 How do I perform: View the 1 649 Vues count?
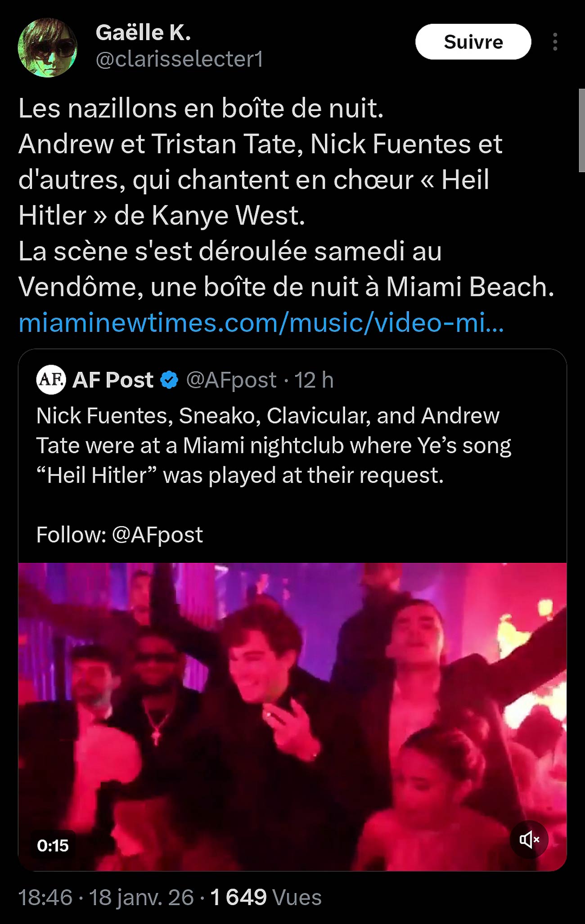point(265,897)
